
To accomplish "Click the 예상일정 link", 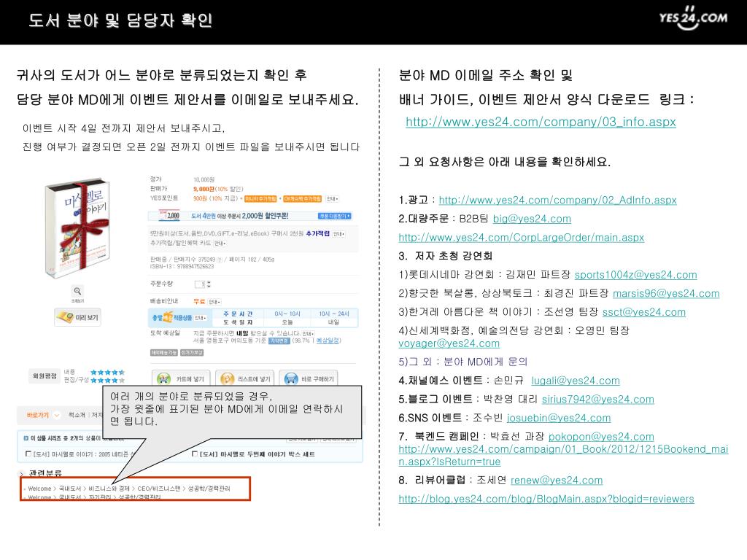I will point(328,341).
